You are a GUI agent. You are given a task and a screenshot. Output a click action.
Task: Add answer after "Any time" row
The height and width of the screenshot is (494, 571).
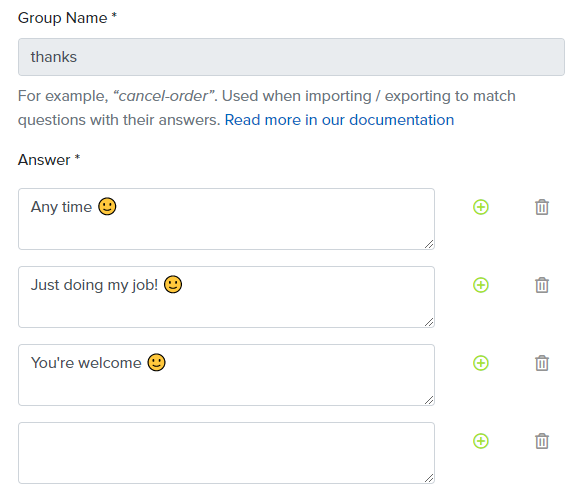pos(481,207)
